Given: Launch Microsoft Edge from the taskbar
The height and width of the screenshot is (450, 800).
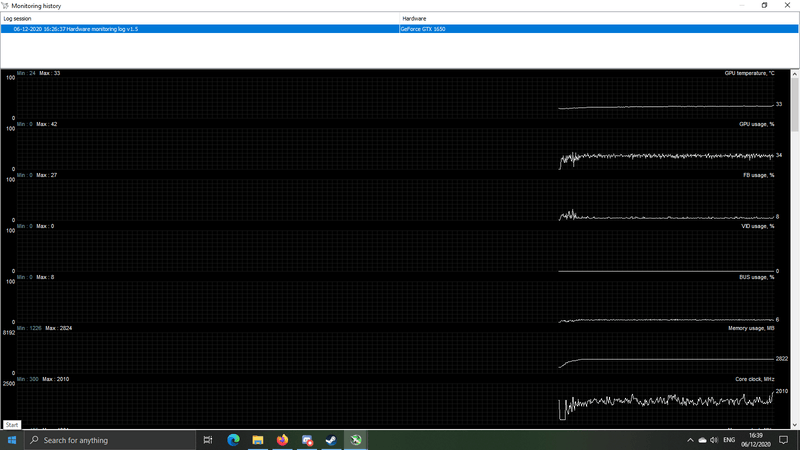Looking at the screenshot, I should point(233,440).
